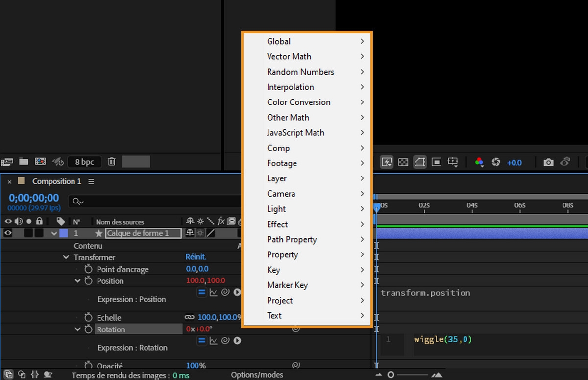
Task: Reset exposure with aperture icon
Action: pyautogui.click(x=496, y=162)
